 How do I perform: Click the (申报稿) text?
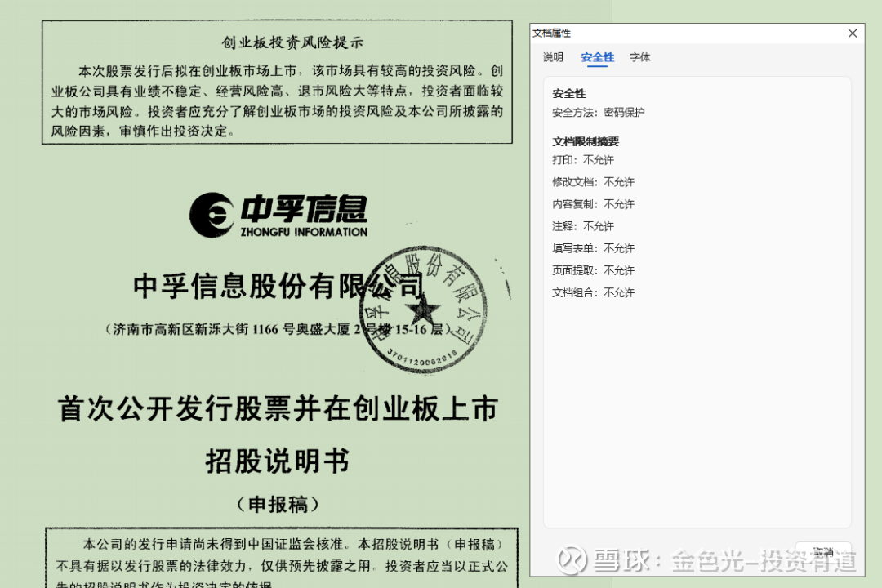(x=278, y=504)
